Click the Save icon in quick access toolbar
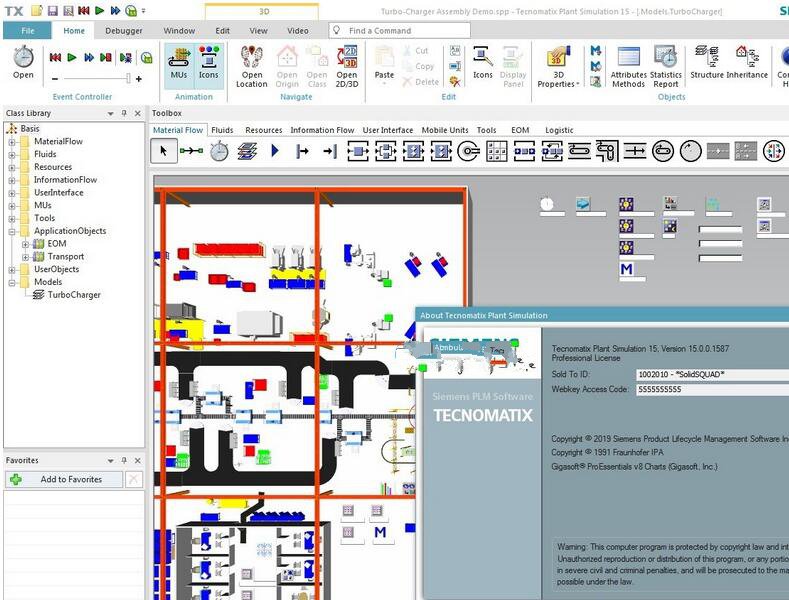This screenshot has width=789, height=600. [53, 11]
